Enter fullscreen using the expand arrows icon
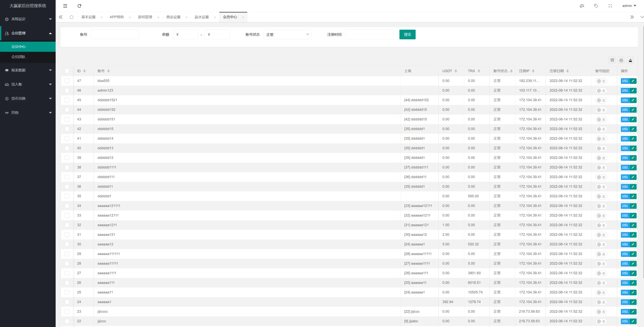The width and height of the screenshot is (644, 327). click(610, 6)
